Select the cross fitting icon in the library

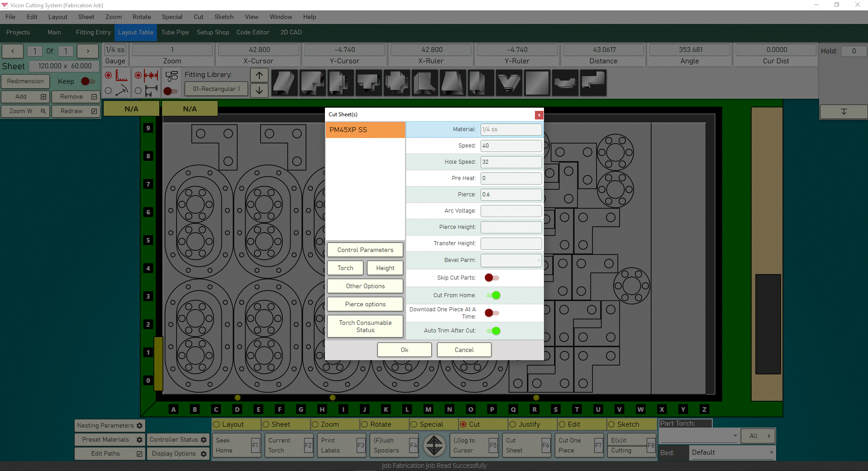click(396, 83)
